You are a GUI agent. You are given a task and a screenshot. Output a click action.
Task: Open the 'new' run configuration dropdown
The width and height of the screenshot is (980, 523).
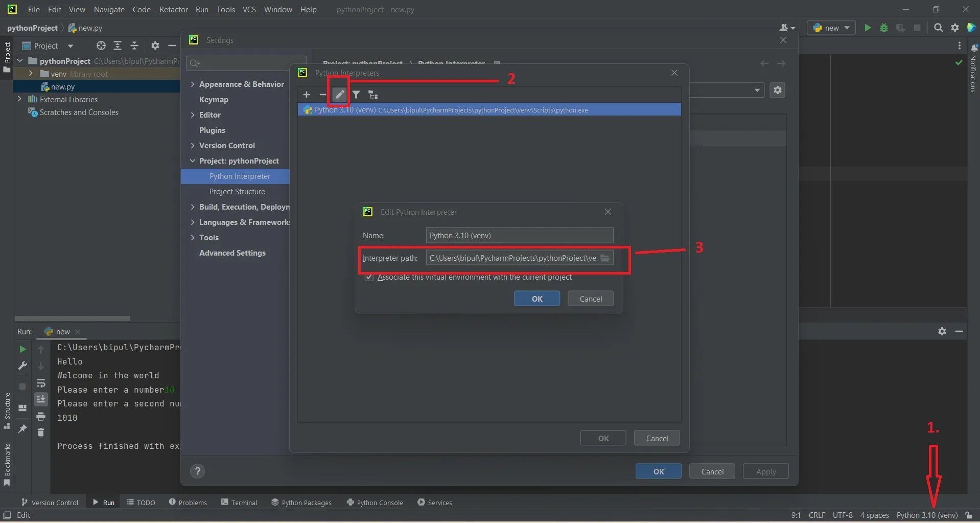831,28
